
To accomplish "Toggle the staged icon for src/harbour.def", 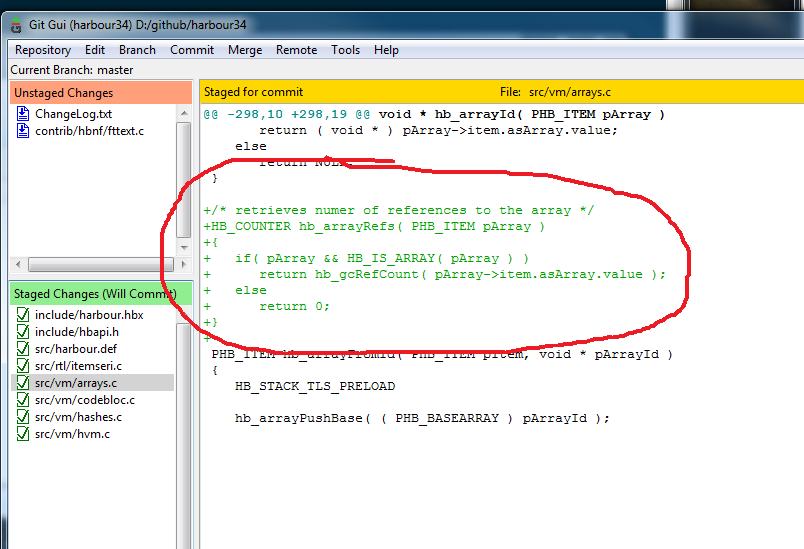I will 24,349.
